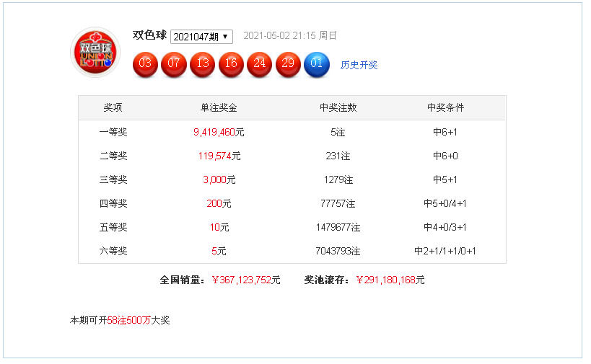Select the 四等奖 row label

[x=113, y=204]
